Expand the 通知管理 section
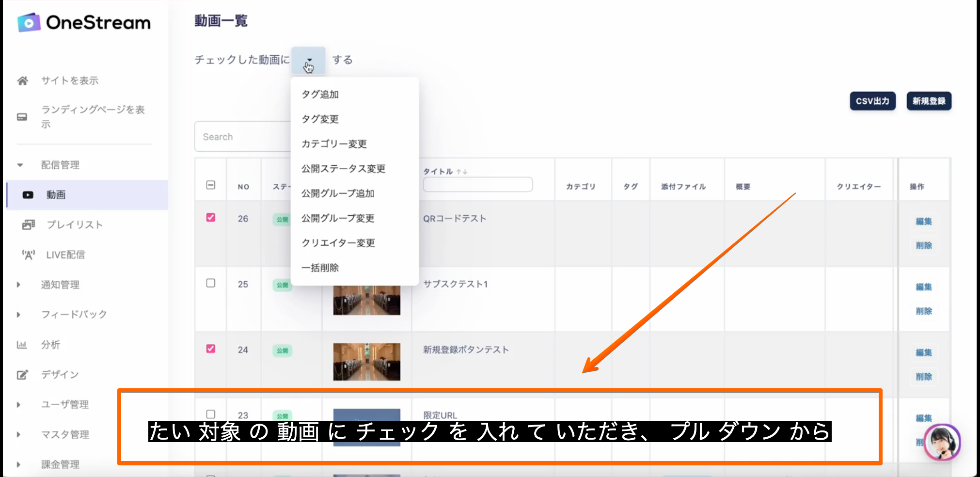980x477 pixels. click(x=19, y=285)
